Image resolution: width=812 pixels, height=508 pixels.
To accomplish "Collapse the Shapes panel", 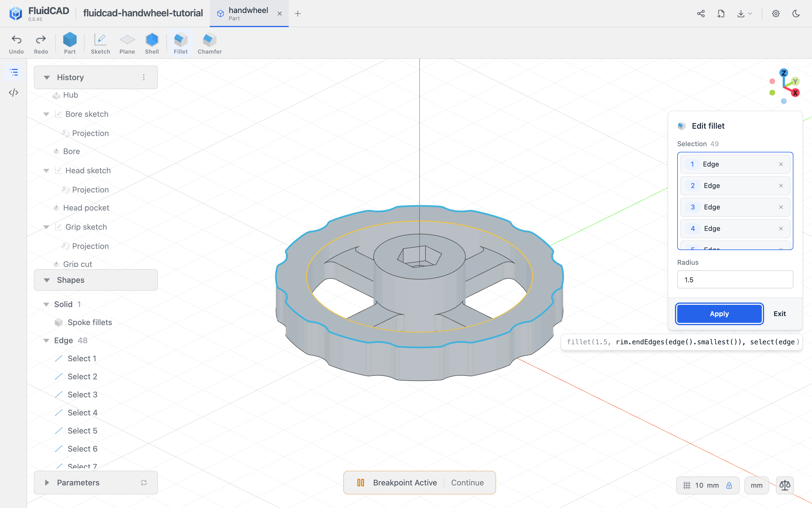I will click(47, 280).
